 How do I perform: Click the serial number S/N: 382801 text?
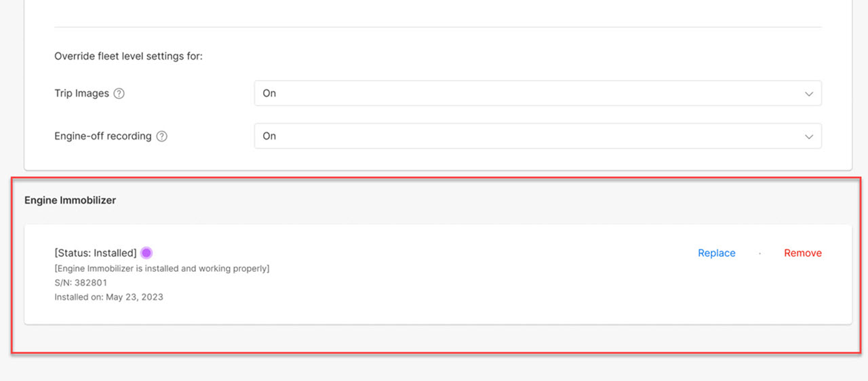(81, 283)
